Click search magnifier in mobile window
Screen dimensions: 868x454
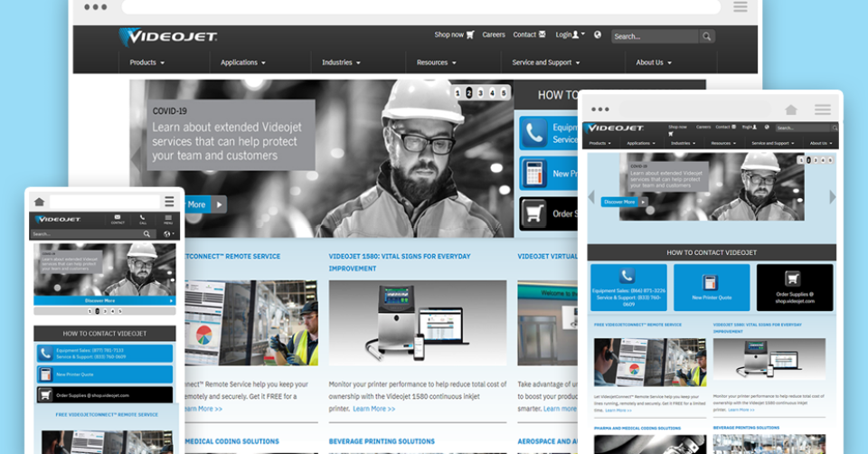point(146,234)
